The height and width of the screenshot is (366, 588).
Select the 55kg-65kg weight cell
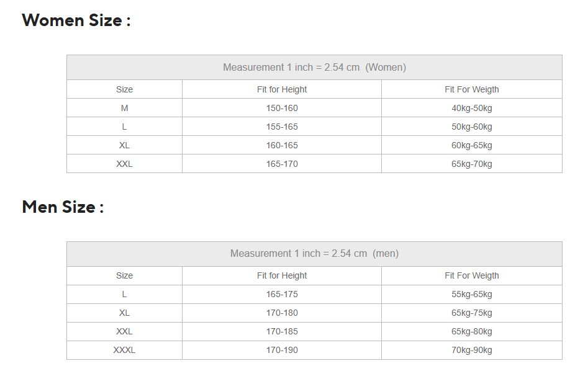472,294
